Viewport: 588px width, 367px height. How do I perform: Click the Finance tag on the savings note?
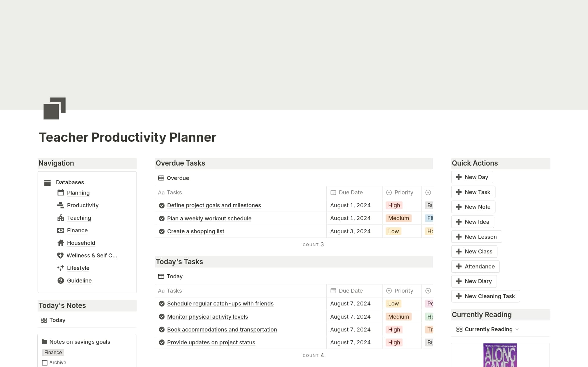click(53, 352)
